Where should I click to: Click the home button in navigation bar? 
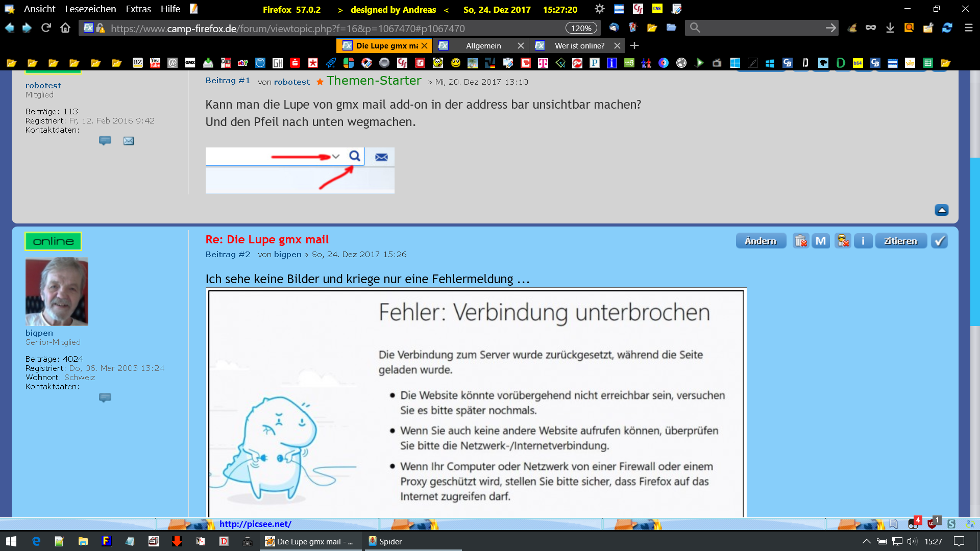pos(65,28)
